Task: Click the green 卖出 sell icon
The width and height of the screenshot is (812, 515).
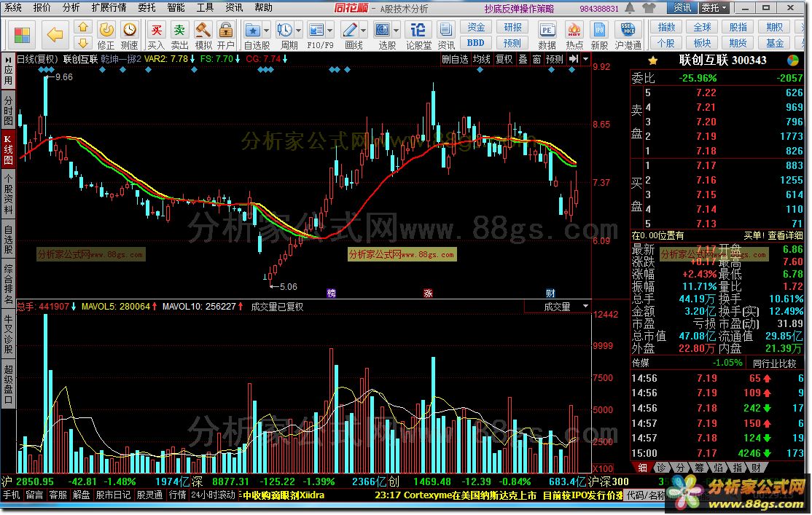Action: pos(179,30)
